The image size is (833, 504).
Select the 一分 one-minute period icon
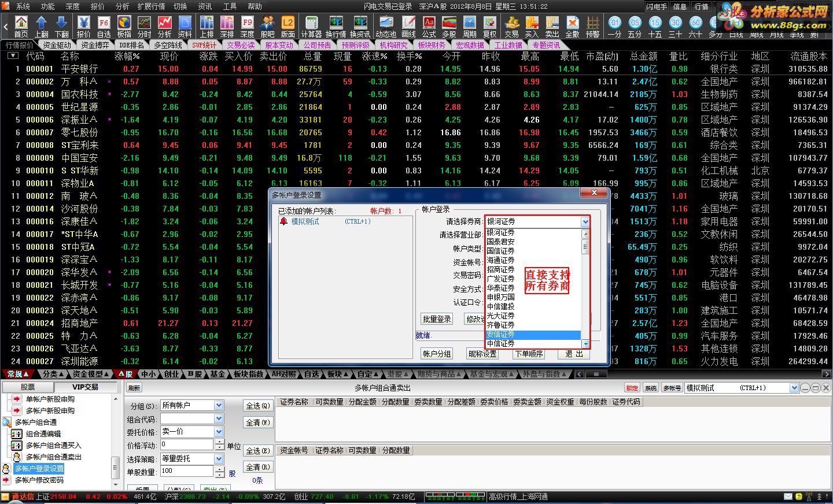615,26
